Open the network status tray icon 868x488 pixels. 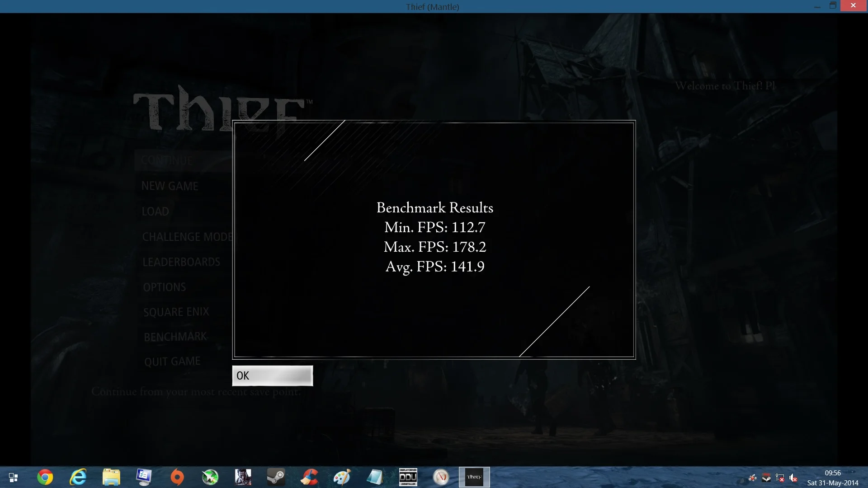pyautogui.click(x=780, y=478)
